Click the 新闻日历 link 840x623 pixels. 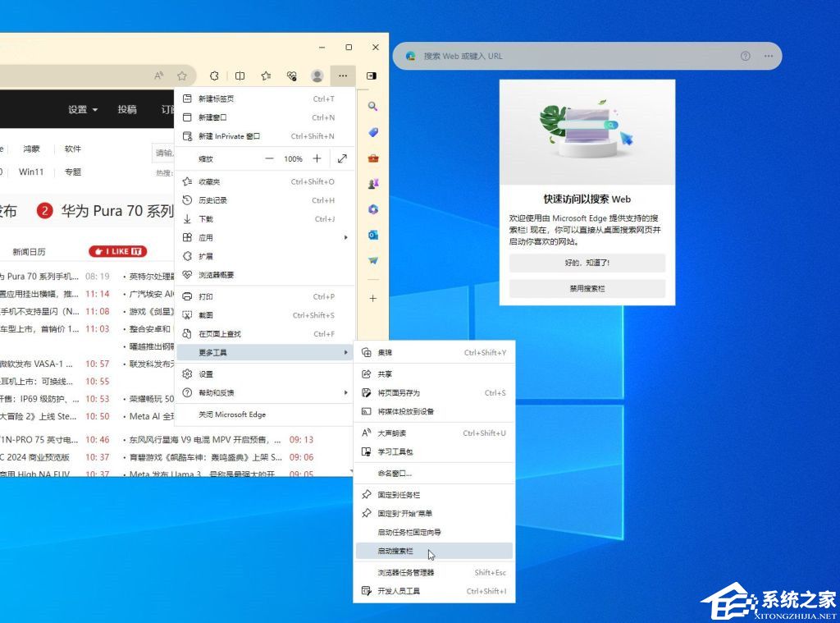pos(29,252)
